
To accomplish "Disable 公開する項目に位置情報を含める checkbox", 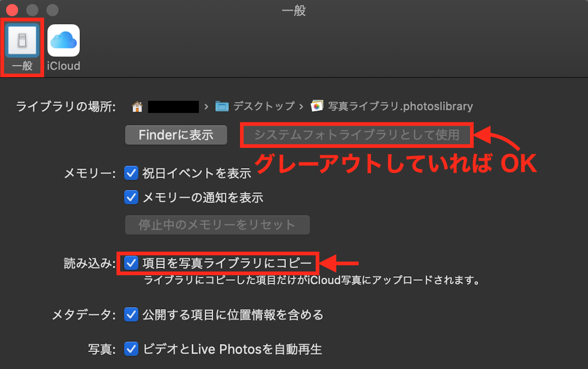I will point(131,315).
